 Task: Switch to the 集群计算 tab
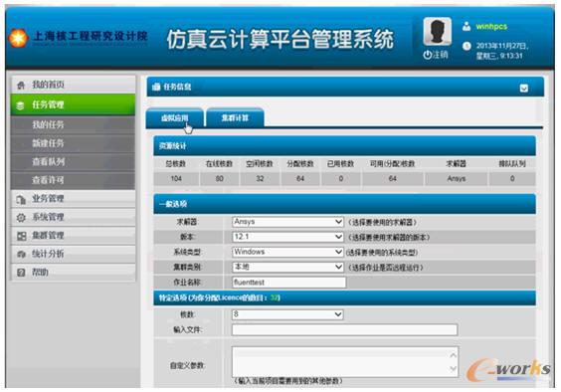tap(235, 117)
